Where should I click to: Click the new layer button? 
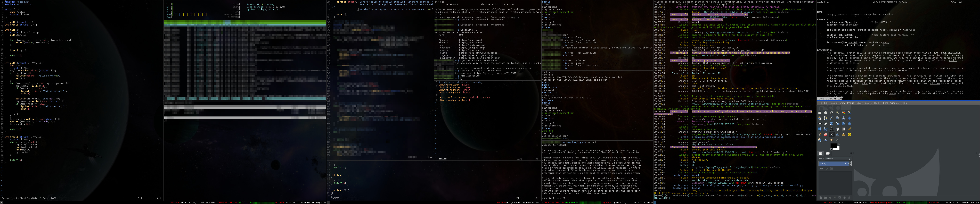tap(821, 198)
